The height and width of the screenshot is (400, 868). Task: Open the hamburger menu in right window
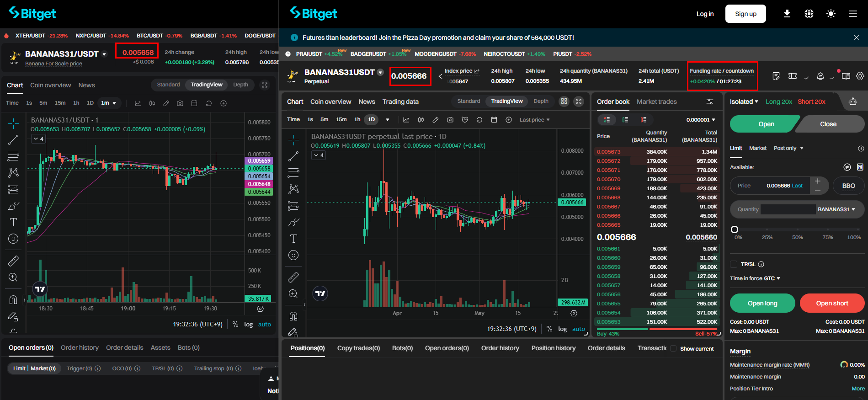[852, 14]
